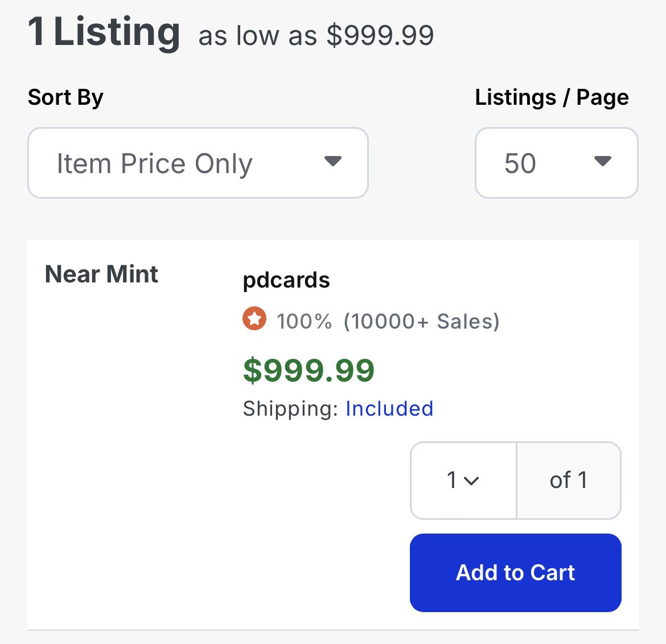
Task: Click the 100% seller rating text
Action: [304, 322]
